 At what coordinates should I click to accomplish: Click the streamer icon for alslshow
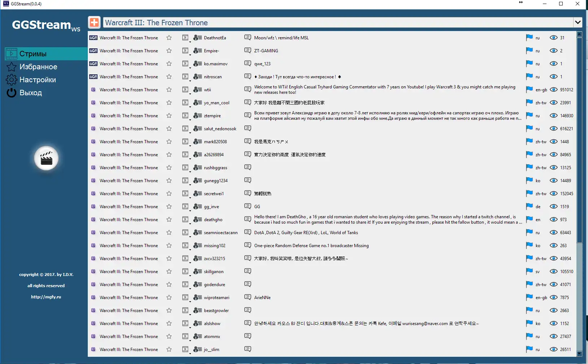tap(198, 323)
